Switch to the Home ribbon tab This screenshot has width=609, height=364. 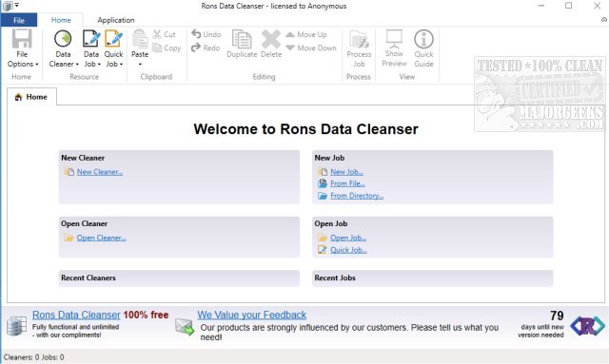(61, 20)
